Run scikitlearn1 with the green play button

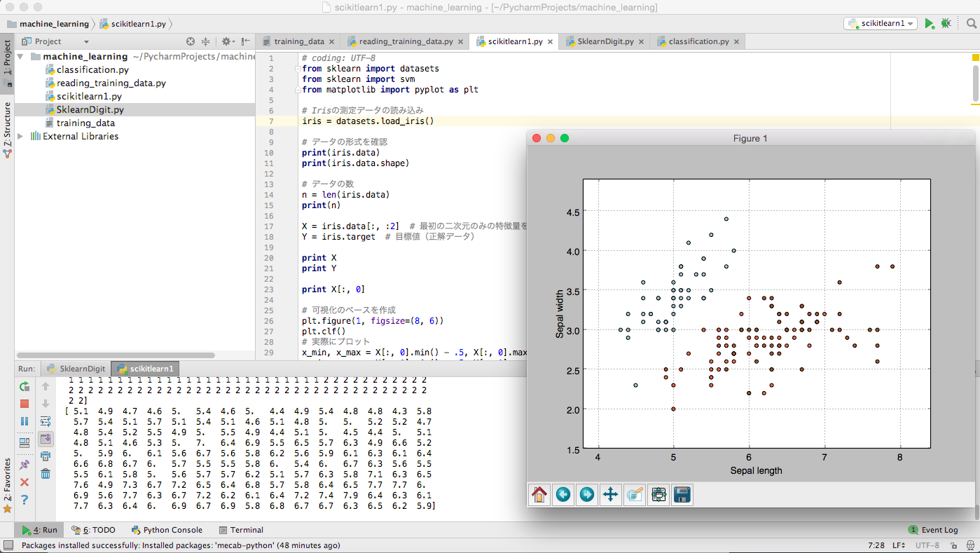point(929,23)
